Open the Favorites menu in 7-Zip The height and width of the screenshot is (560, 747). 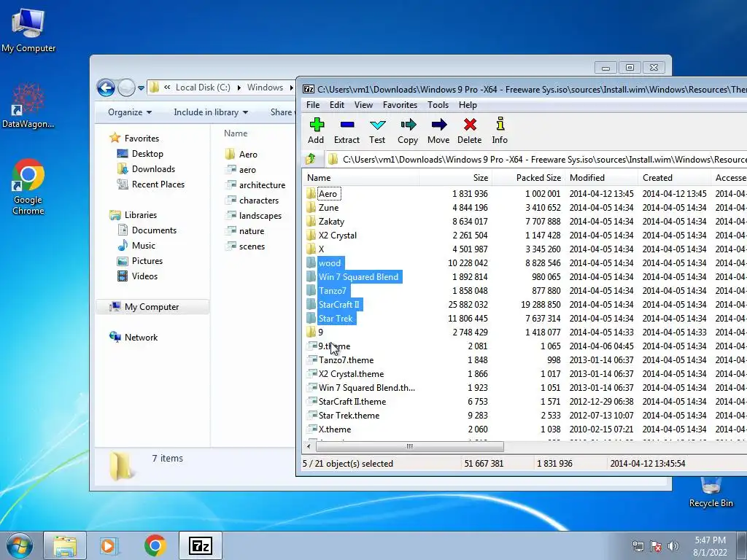[400, 105]
